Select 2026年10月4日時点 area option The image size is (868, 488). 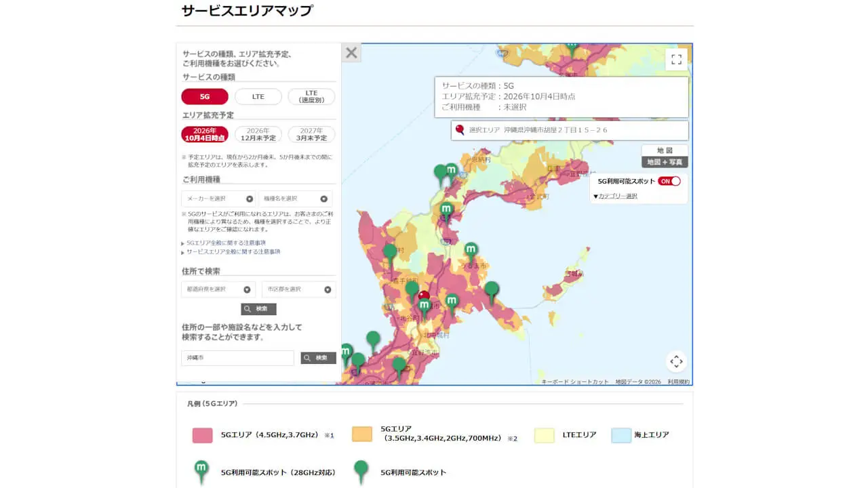pos(205,134)
